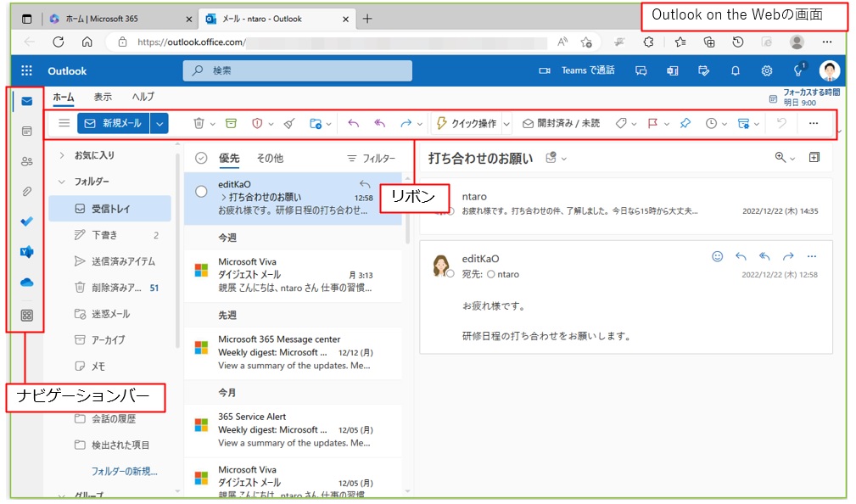Viewport: 856px width, 504px height.
Task: Select the To Do checkmark icon
Action: (x=26, y=221)
